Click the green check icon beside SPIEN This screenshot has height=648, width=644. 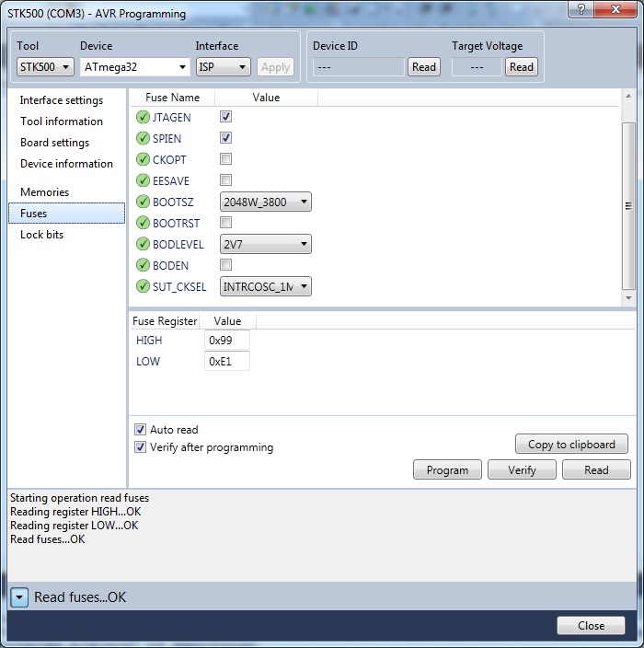click(143, 138)
